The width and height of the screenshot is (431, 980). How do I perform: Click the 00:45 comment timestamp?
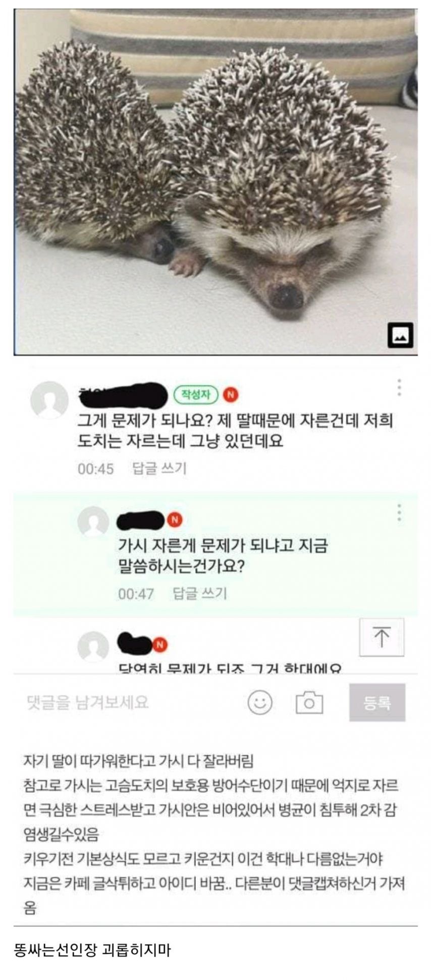95,469
